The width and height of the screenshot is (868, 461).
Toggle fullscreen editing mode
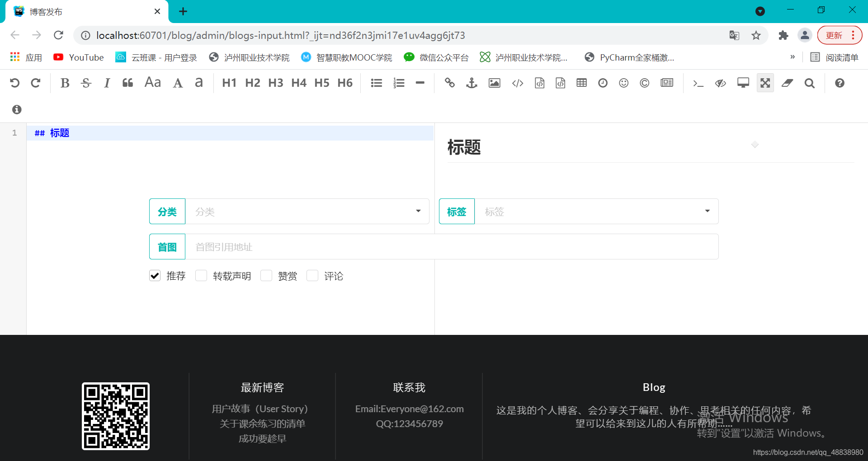point(764,83)
